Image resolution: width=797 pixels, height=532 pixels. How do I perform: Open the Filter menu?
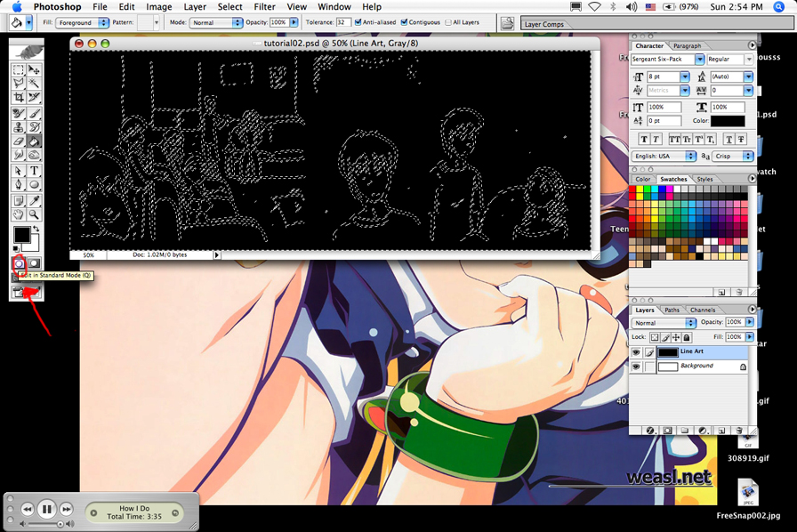point(264,6)
